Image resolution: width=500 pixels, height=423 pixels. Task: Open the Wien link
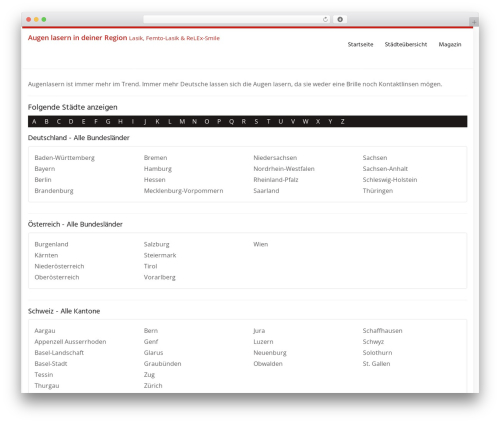tap(260, 244)
